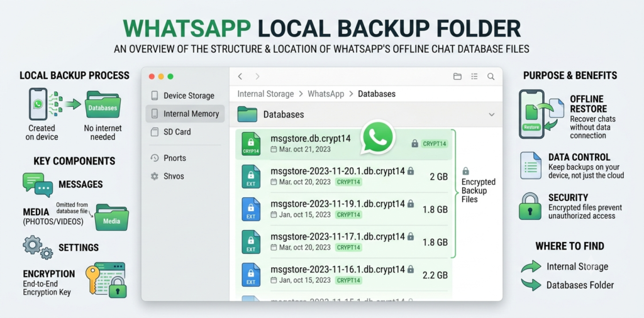The width and height of the screenshot is (644, 318).
Task: Click the Encryption key and padlock icon
Action: tap(106, 280)
